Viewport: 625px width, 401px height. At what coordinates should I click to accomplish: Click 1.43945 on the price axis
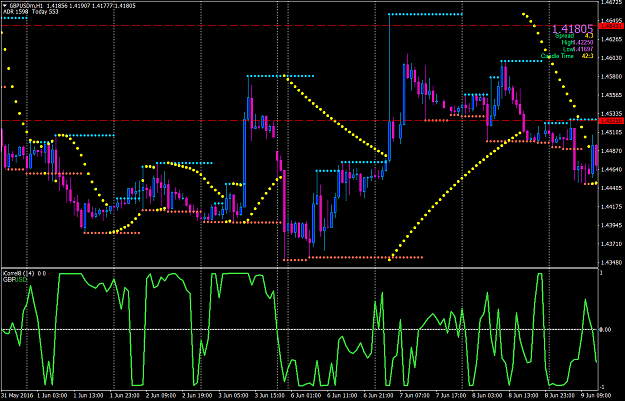612,225
